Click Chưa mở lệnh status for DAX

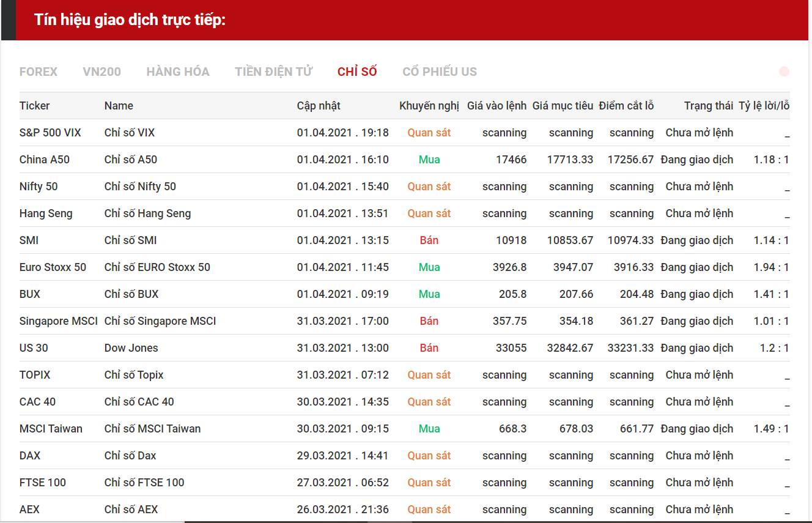click(x=699, y=456)
